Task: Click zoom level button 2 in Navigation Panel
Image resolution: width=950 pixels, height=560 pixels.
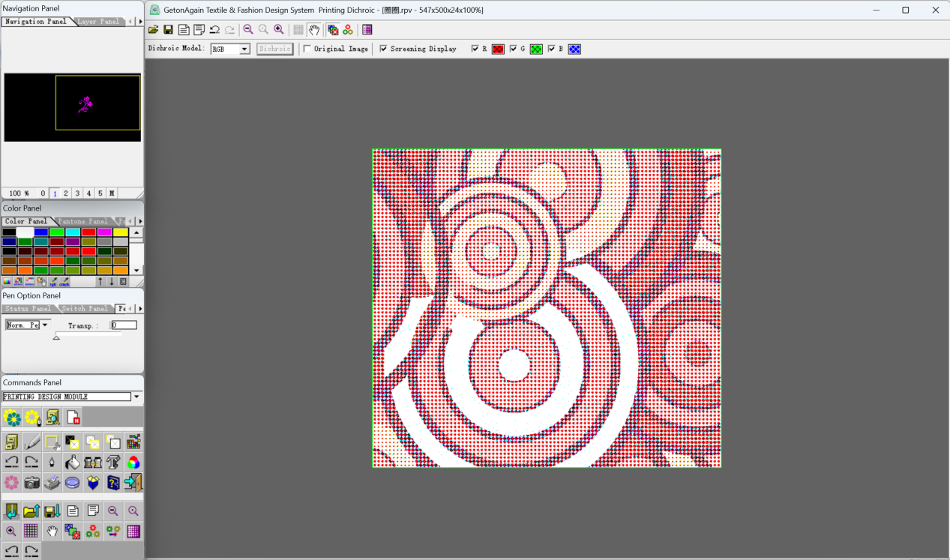Action: [66, 193]
